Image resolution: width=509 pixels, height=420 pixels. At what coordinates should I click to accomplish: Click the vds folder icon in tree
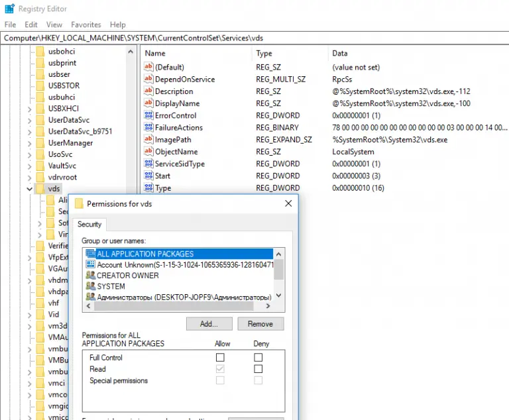pos(40,189)
